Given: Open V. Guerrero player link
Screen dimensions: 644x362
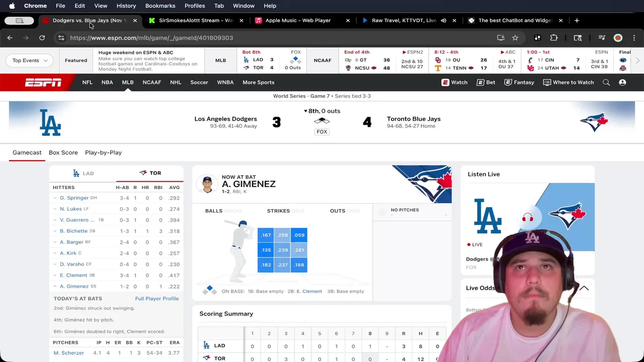Looking at the screenshot, I should tap(77, 220).
